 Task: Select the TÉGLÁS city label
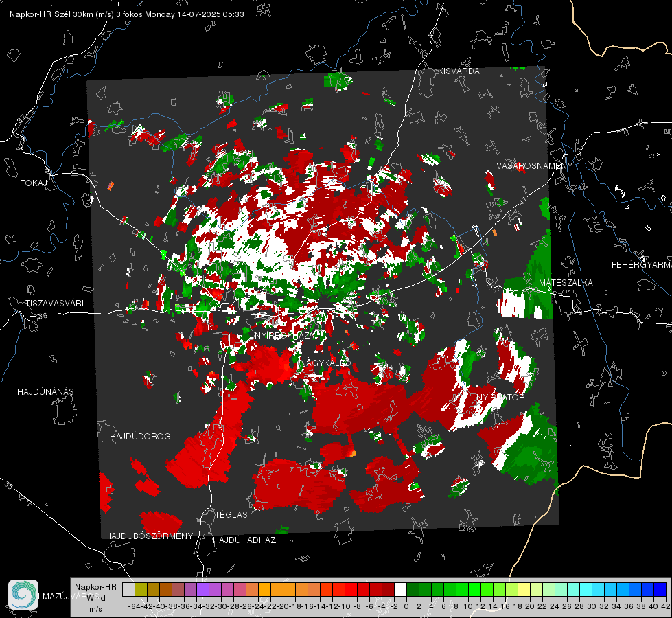231,514
